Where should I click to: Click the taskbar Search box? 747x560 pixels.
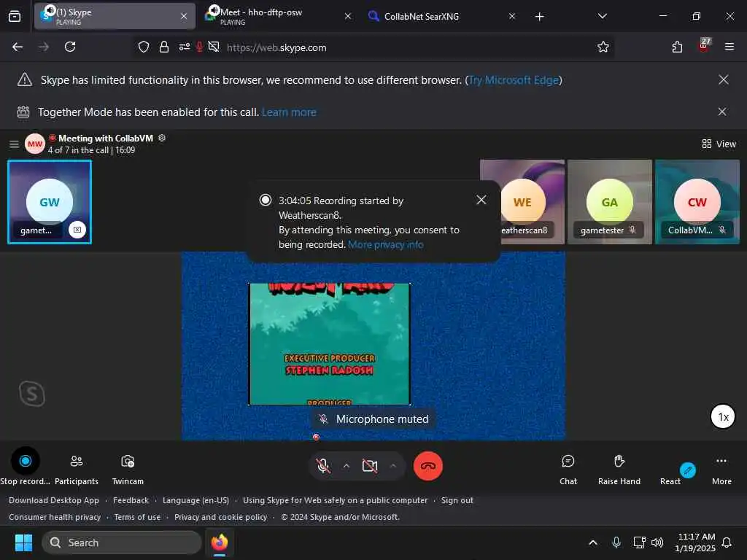[x=122, y=542]
